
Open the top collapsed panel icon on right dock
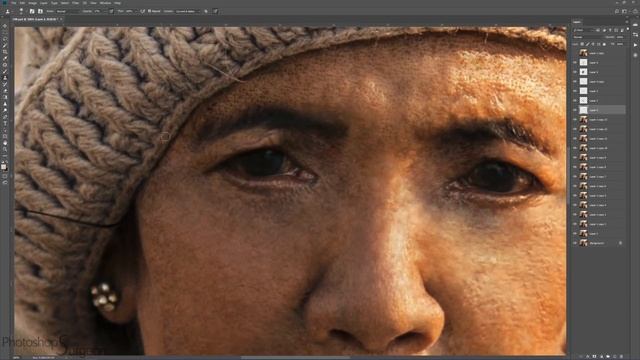click(636, 25)
